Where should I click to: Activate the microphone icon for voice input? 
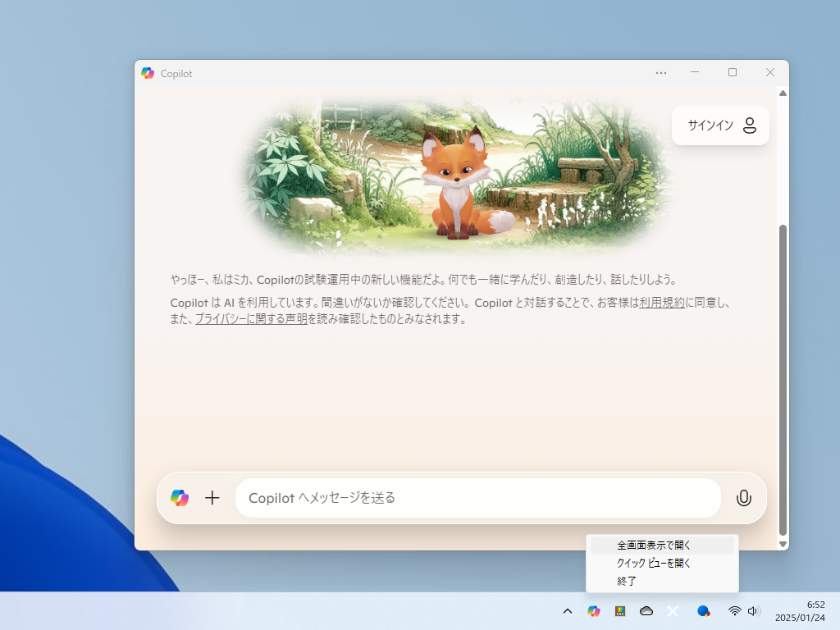coord(744,497)
